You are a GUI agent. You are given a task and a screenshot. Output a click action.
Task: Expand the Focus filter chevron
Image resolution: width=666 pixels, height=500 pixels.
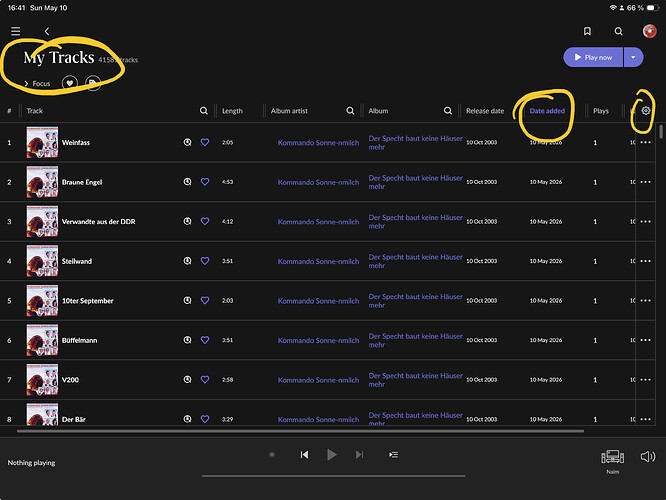[26, 84]
